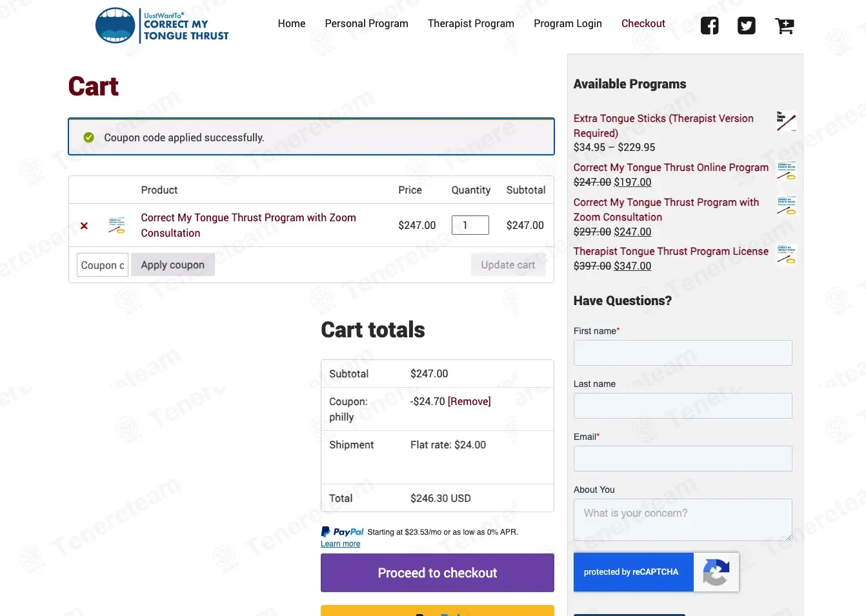
Task: Click into the Coupon code field
Action: tap(103, 265)
